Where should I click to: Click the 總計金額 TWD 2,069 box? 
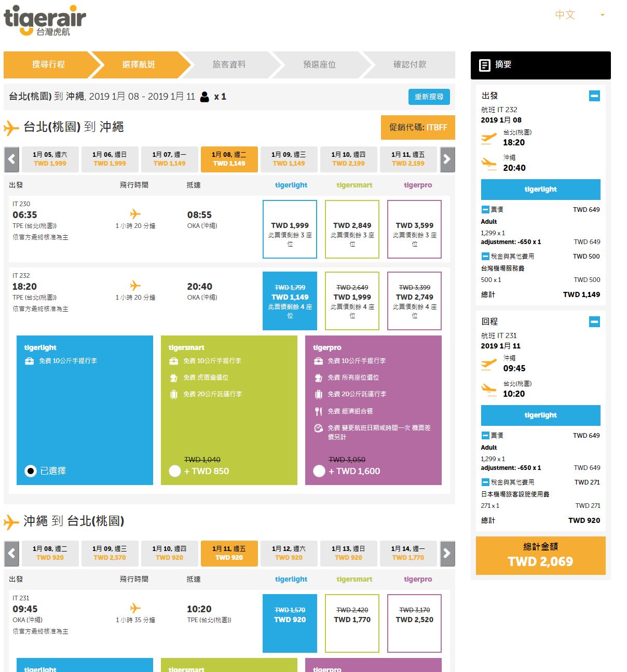(540, 556)
